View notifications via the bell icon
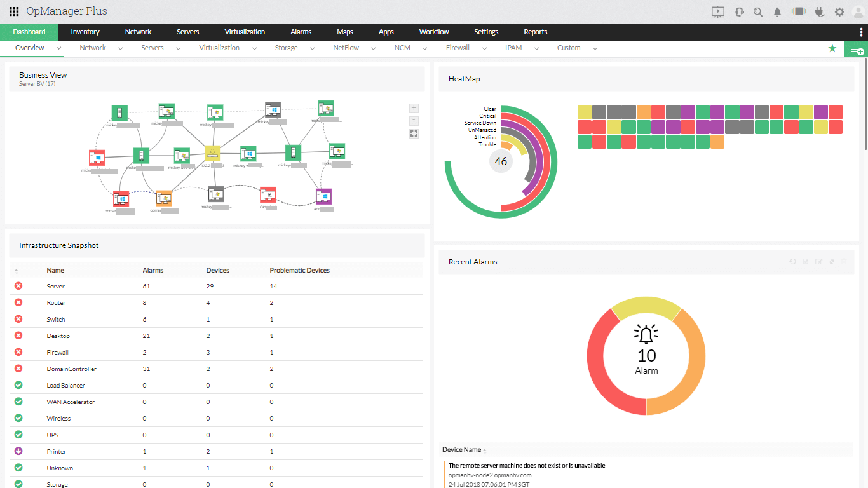This screenshot has height=488, width=868. point(778,11)
